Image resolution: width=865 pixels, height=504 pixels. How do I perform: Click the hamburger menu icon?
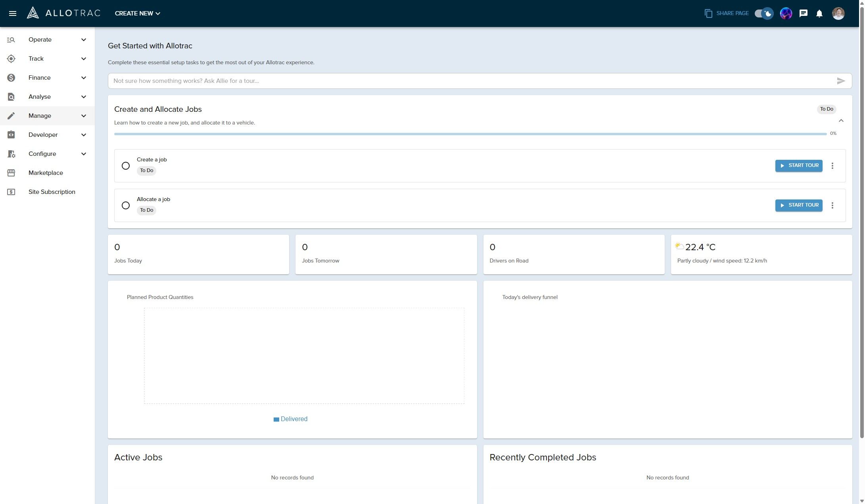[13, 13]
